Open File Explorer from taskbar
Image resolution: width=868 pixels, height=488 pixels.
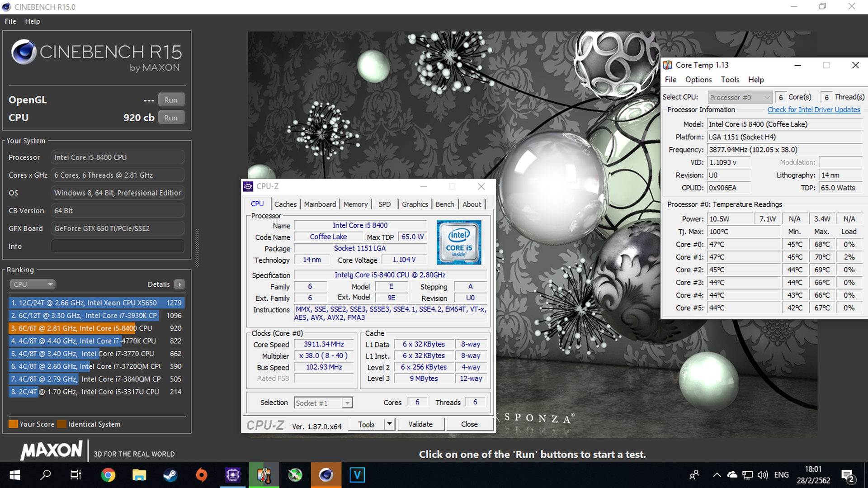pos(139,475)
